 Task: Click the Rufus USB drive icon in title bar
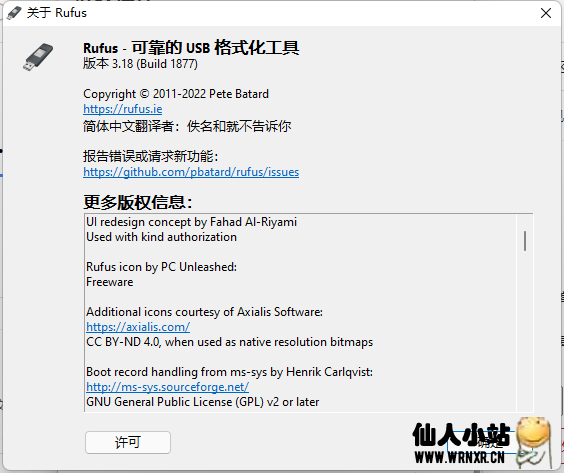(14, 13)
